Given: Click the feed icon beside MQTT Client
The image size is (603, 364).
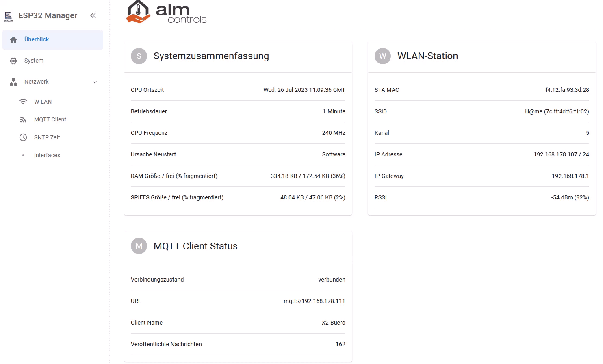Looking at the screenshot, I should tap(23, 119).
